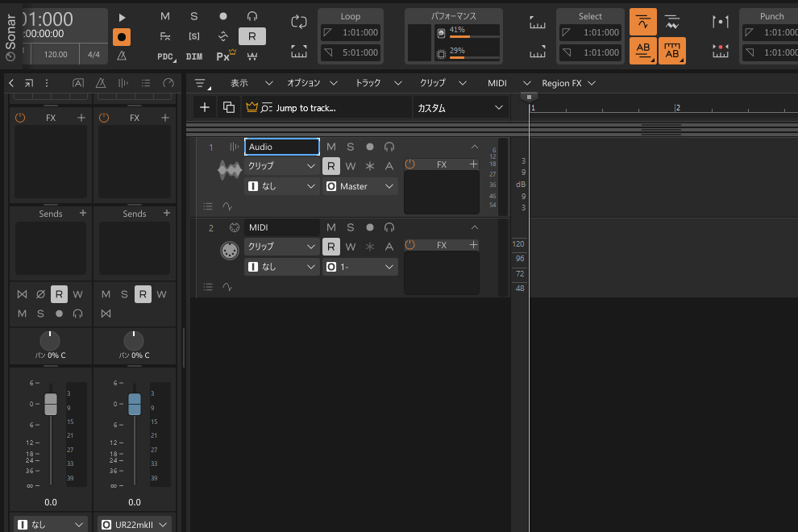Open Audio track Master output dropdown

pyautogui.click(x=360, y=186)
